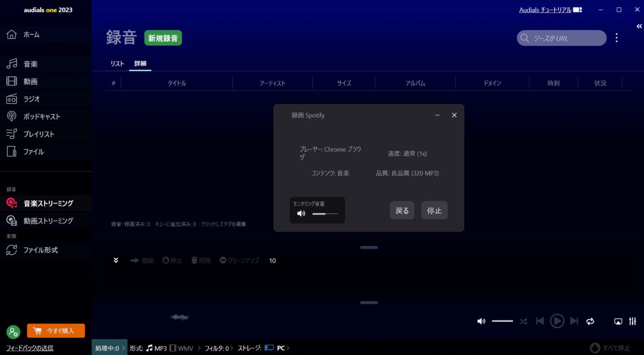Sort by アルバム column header
The width and height of the screenshot is (644, 355).
pos(415,83)
